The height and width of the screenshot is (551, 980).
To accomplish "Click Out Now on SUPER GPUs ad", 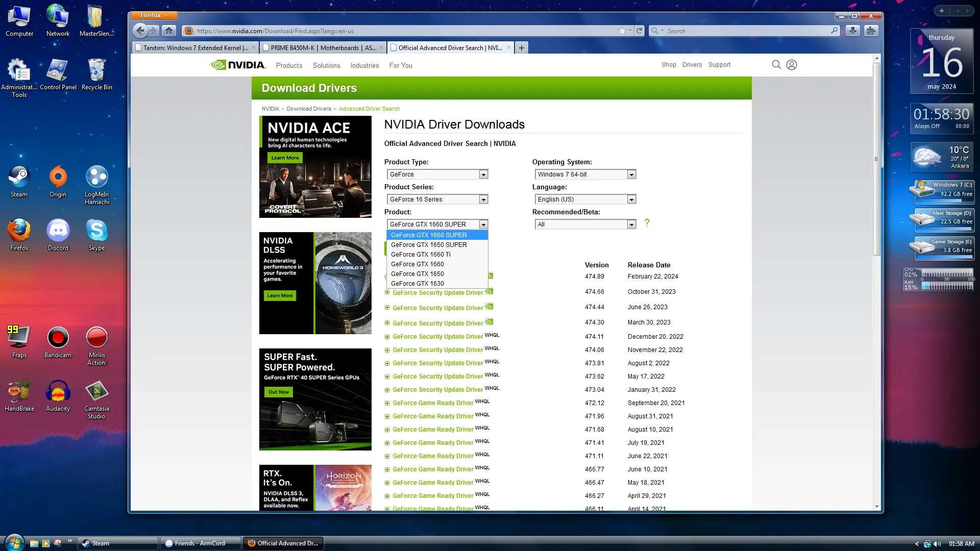I will click(279, 392).
